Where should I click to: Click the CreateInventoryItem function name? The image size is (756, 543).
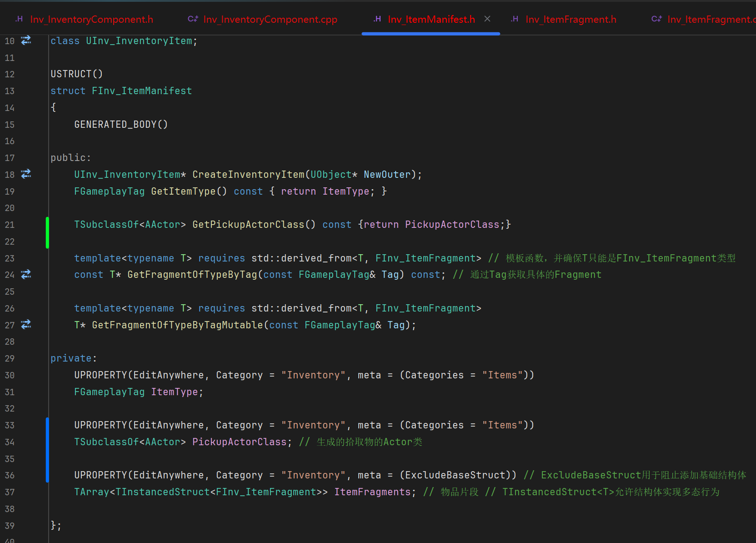(248, 175)
